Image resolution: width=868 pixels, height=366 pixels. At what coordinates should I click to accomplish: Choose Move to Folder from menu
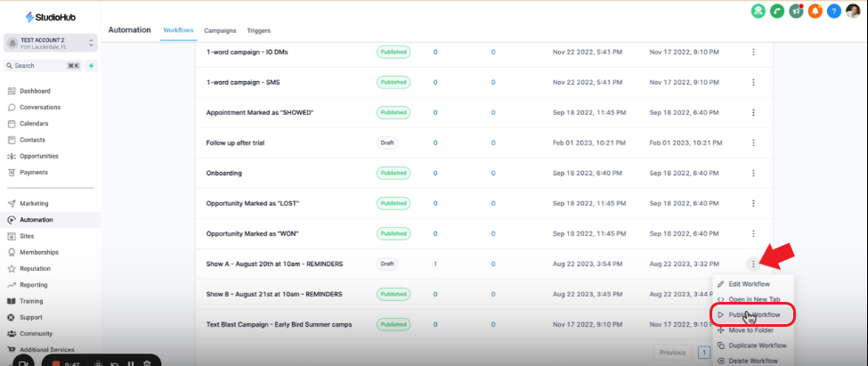coord(753,330)
